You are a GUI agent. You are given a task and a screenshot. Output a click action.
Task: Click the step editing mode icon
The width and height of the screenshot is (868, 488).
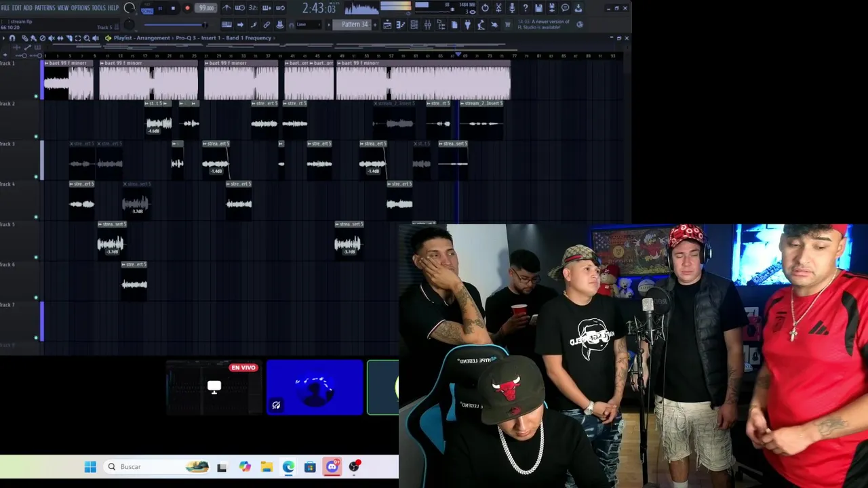(254, 25)
